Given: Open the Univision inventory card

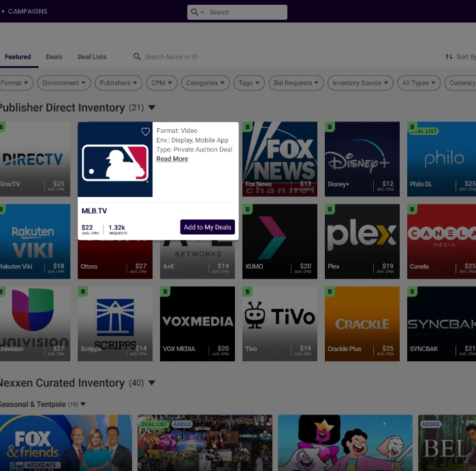Looking at the screenshot, I should click(35, 324).
